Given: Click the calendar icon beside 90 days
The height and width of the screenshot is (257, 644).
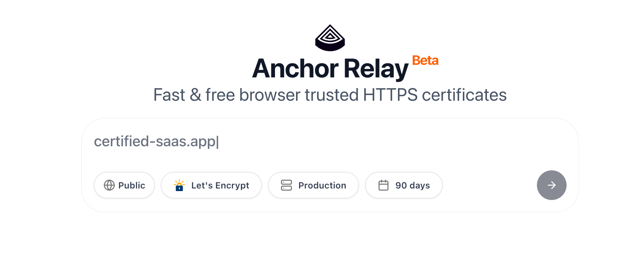Looking at the screenshot, I should click(384, 185).
